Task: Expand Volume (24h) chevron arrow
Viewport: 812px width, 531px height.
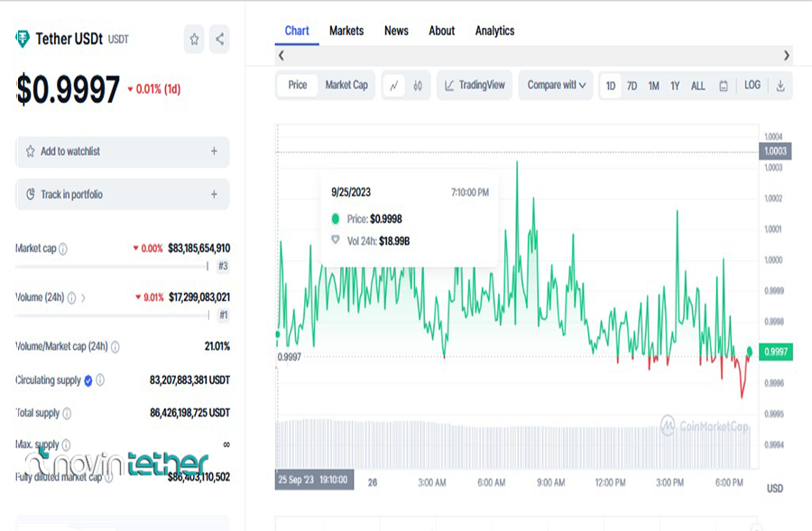Action: click(x=83, y=298)
